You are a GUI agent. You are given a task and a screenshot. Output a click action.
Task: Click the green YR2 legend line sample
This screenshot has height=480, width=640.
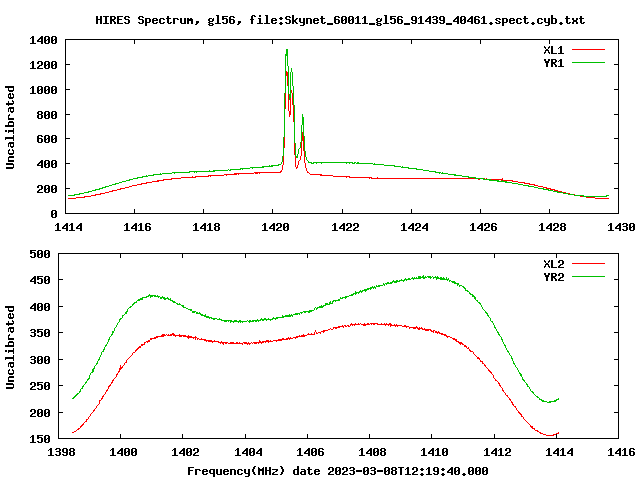[588, 277]
